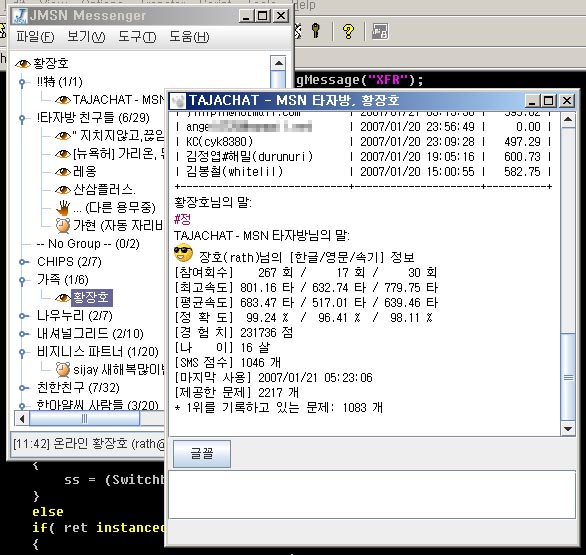Close the TAJACHAT chat window

point(567,101)
